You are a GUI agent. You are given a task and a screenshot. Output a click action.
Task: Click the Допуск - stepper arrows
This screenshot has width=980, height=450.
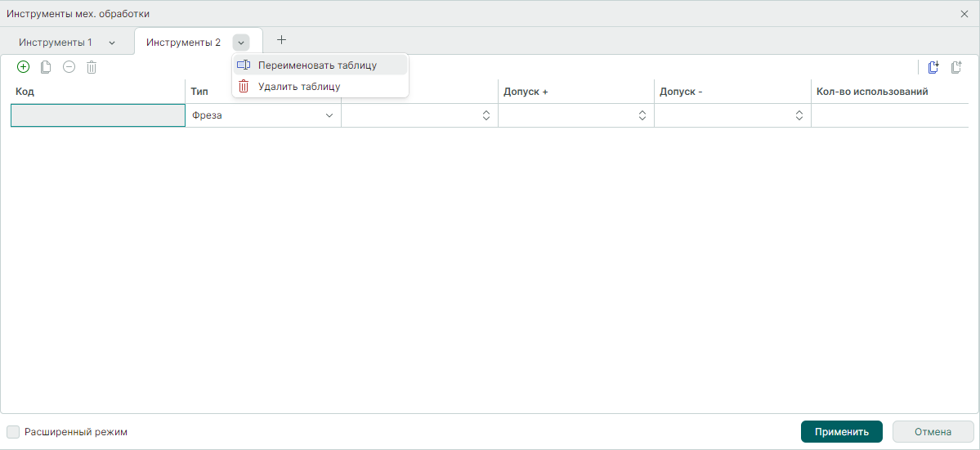point(799,115)
